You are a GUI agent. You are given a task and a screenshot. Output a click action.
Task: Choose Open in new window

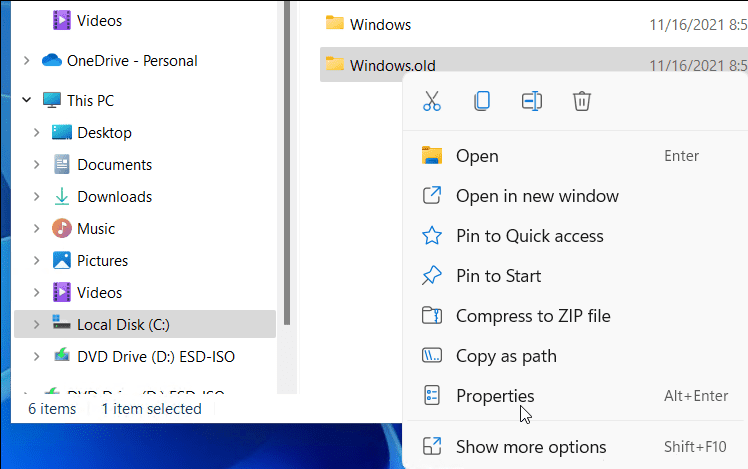coord(537,196)
